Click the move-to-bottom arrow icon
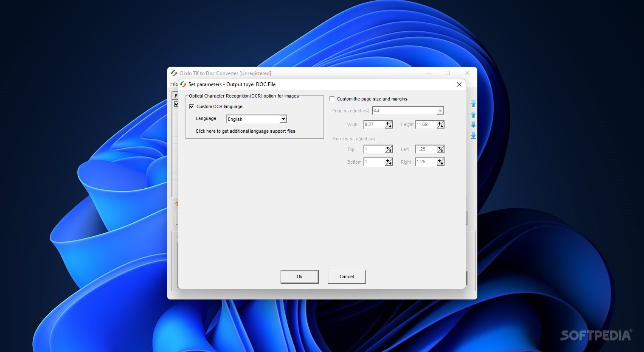This screenshot has height=352, width=644. point(473,135)
